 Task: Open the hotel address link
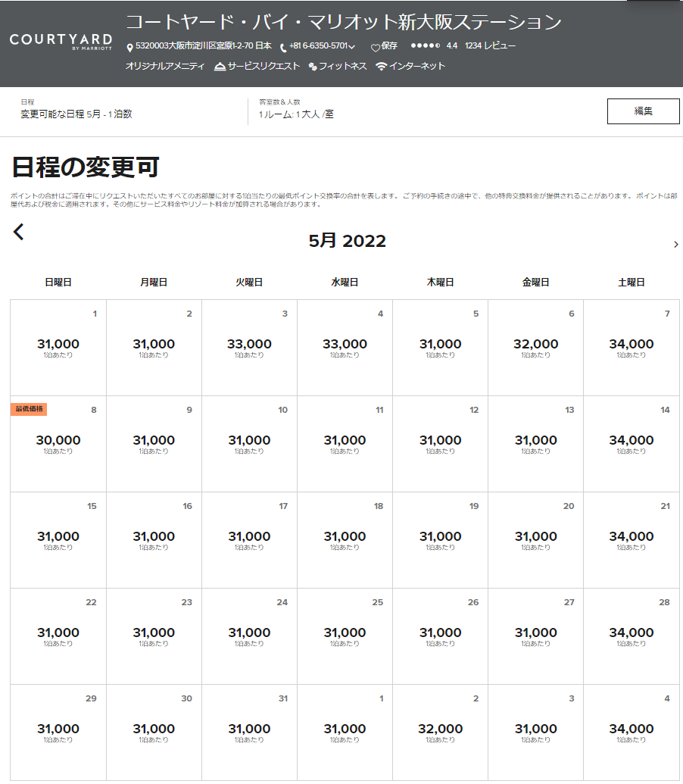click(203, 46)
